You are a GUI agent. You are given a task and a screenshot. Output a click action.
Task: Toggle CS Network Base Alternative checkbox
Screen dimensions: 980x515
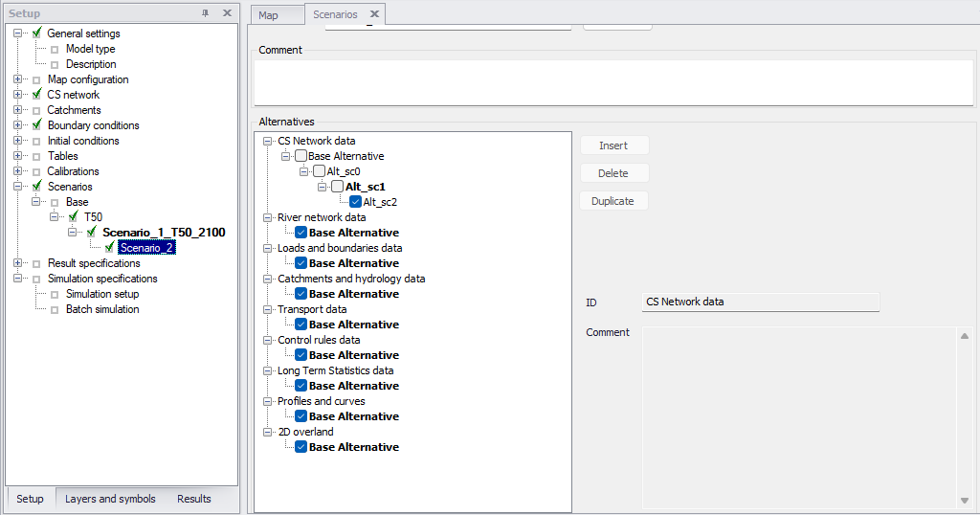click(301, 156)
